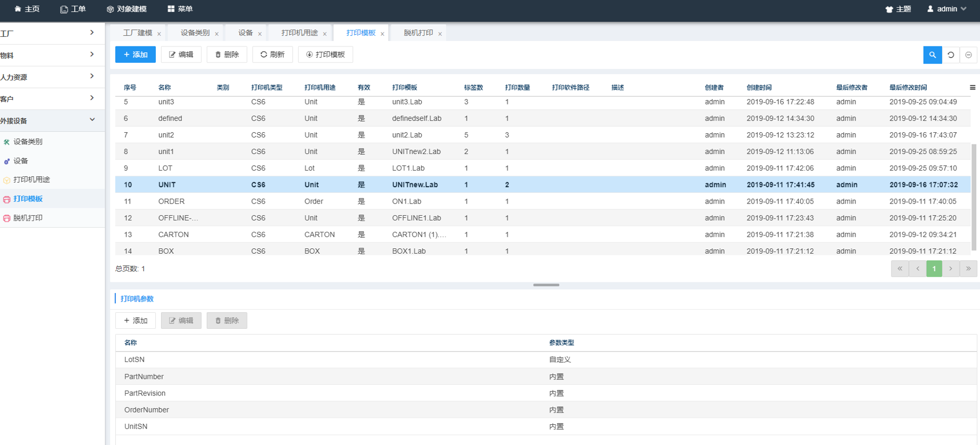Click 添加 in 打印机参数 panel
The width and height of the screenshot is (980, 445).
pos(135,320)
